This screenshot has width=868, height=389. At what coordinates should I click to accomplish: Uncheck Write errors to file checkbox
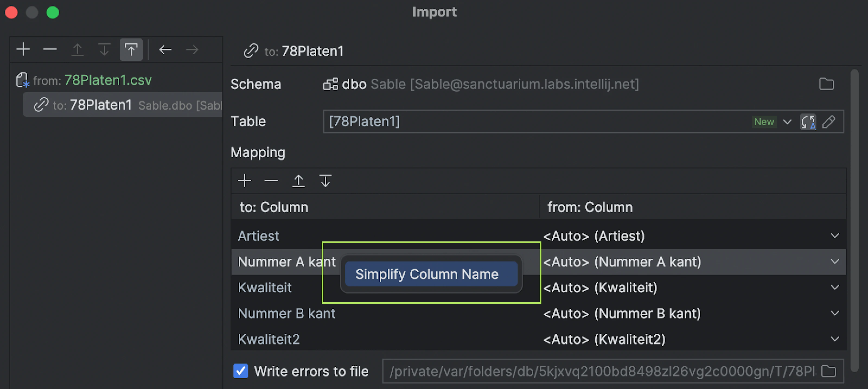(x=241, y=371)
